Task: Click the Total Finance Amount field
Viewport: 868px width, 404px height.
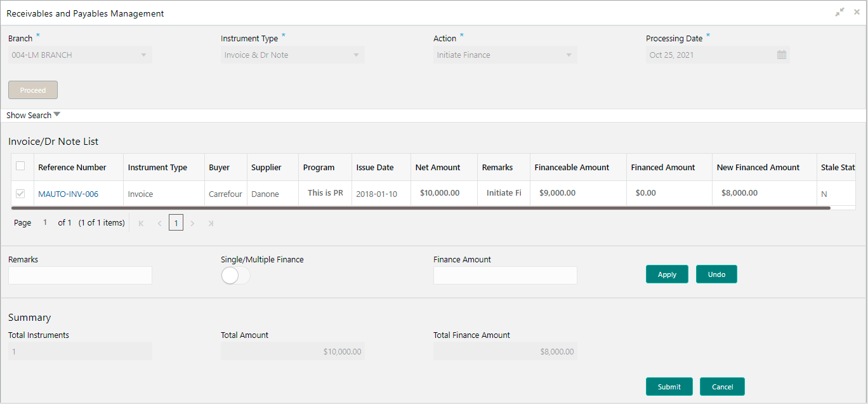Action: click(505, 351)
